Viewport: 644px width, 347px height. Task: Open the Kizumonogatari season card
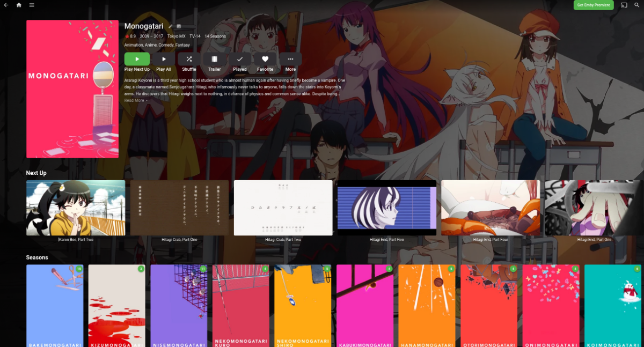[x=117, y=306]
